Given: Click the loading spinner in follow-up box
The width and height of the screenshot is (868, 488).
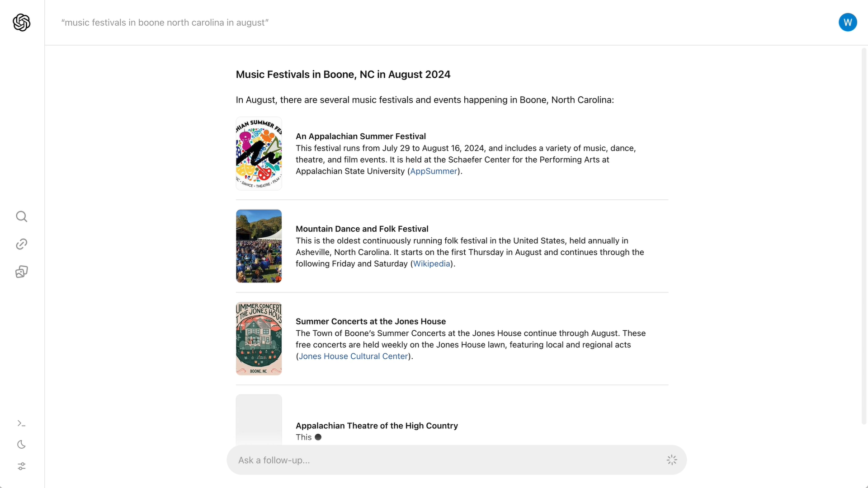Looking at the screenshot, I should tap(672, 460).
